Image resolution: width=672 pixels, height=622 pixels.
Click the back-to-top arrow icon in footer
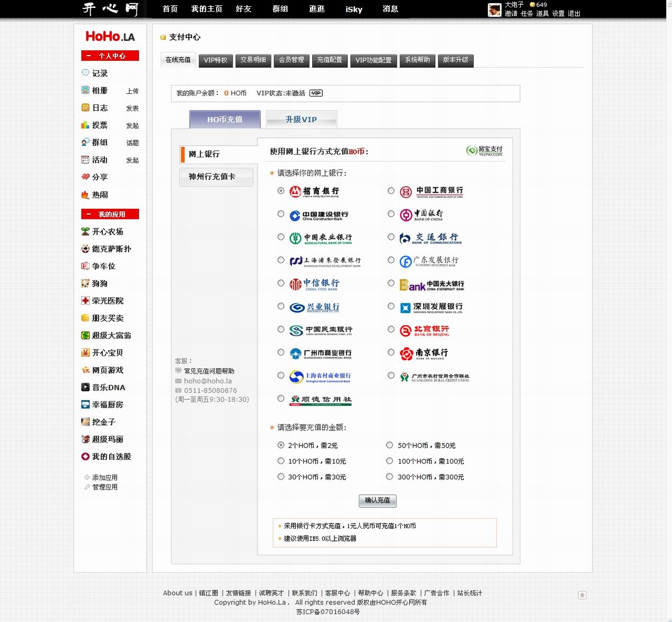(582, 595)
